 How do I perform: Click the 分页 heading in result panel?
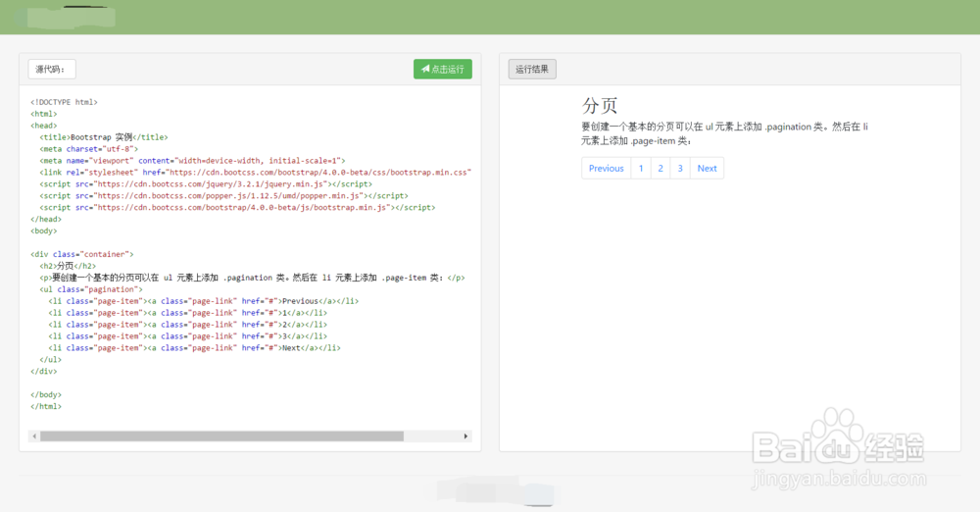tap(600, 105)
